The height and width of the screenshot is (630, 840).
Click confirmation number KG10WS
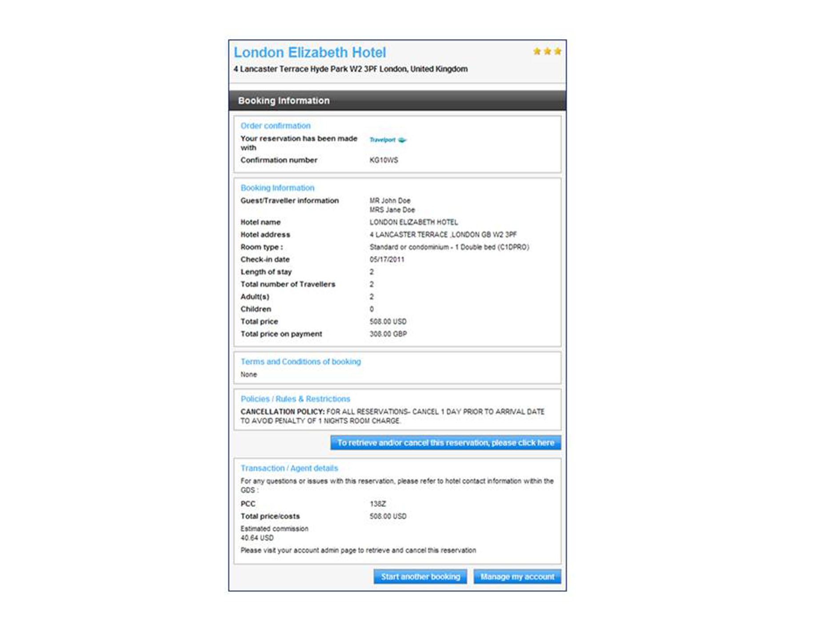[x=384, y=160]
